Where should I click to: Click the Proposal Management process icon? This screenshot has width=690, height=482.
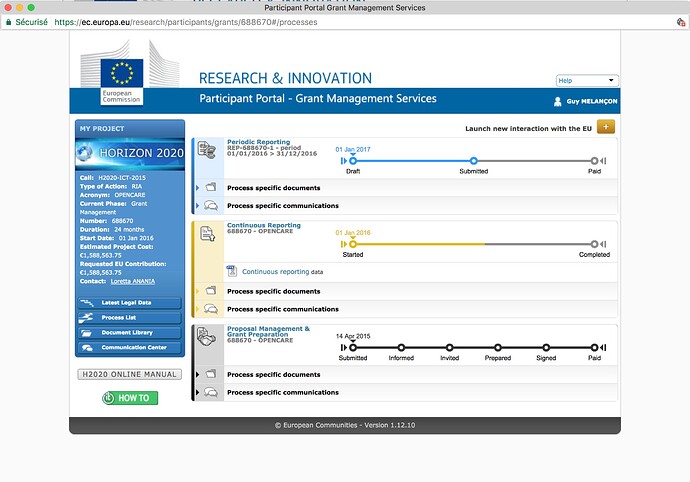(x=206, y=337)
